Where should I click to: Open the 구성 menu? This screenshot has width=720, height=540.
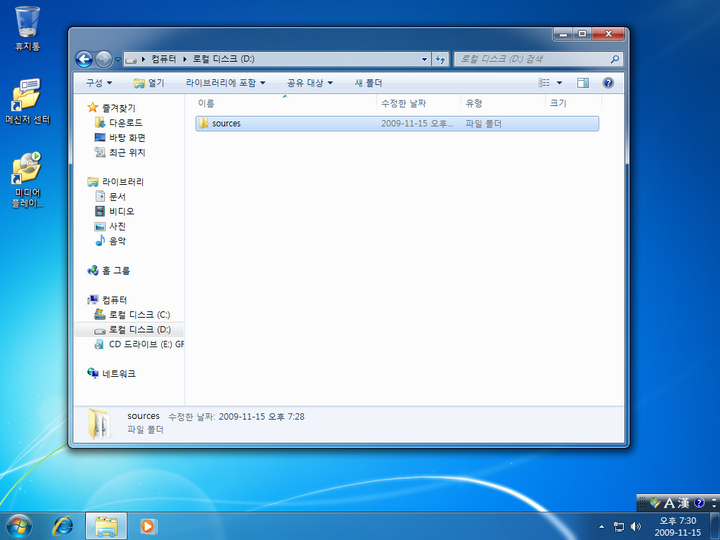click(x=99, y=83)
